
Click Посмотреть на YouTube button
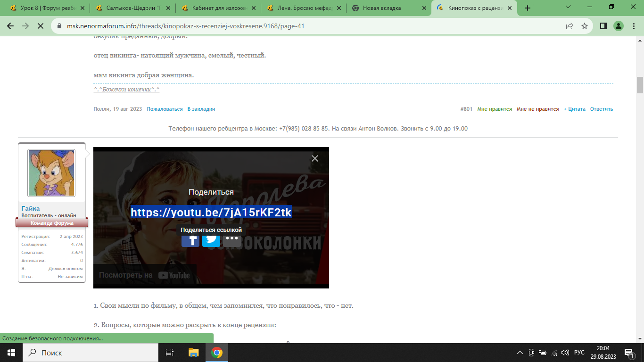point(144,275)
